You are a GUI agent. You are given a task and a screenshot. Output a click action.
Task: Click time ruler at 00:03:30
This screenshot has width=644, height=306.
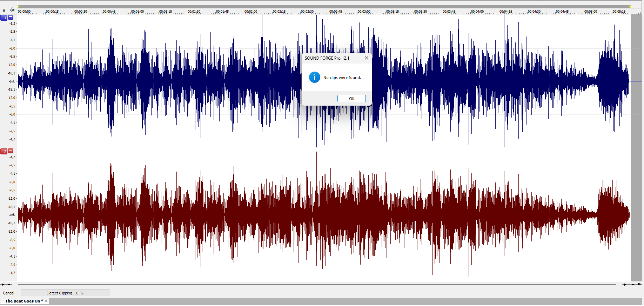click(420, 12)
